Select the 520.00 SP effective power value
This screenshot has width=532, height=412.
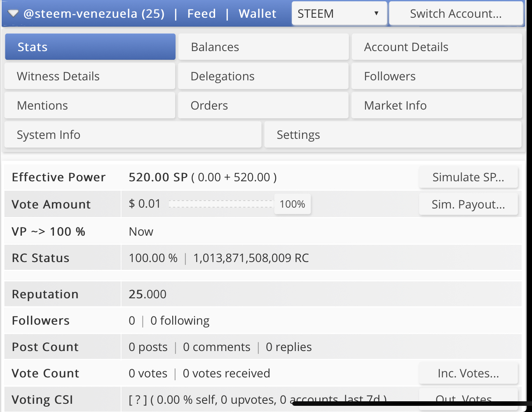tap(158, 177)
